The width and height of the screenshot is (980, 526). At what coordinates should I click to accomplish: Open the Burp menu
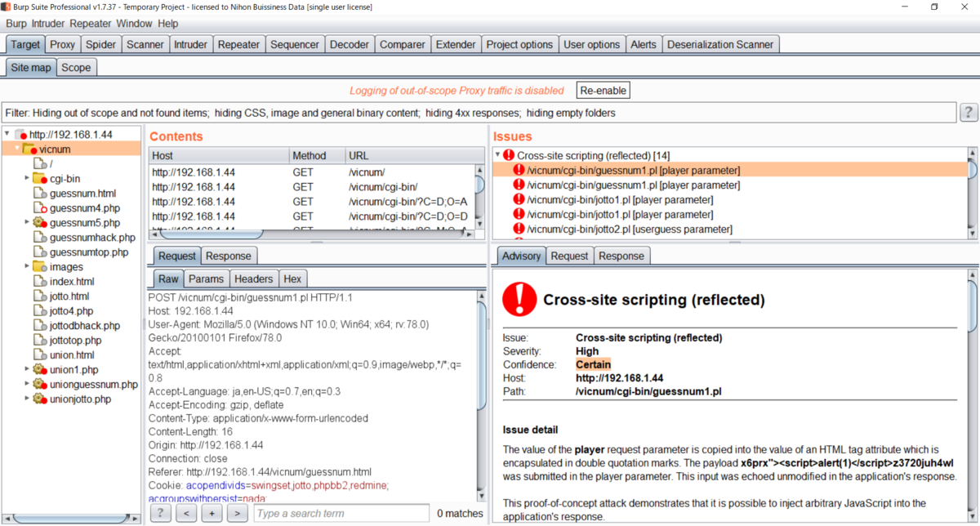pos(16,24)
